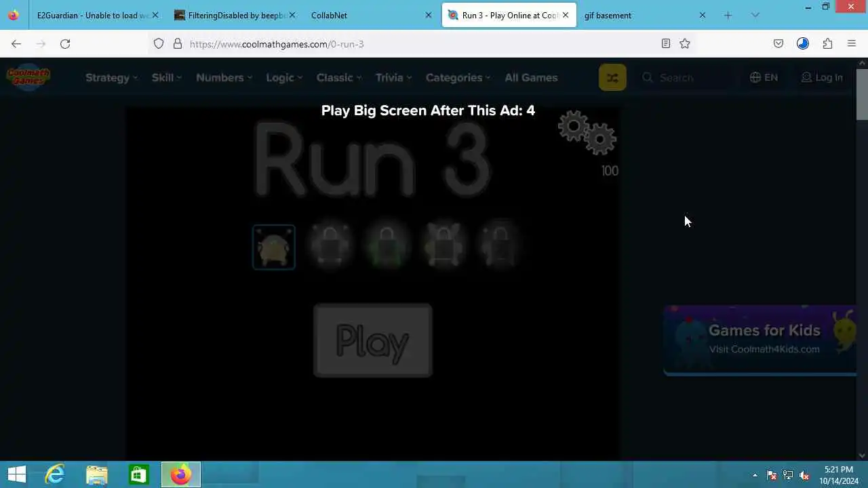
Task: Click the Firefox taskbar button
Action: (180, 474)
